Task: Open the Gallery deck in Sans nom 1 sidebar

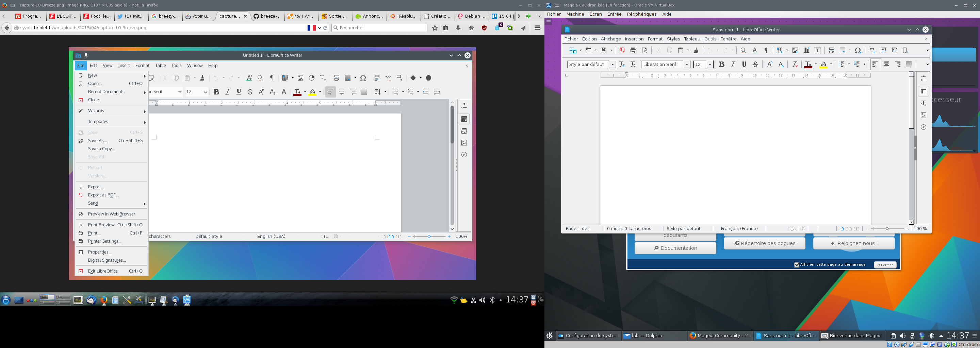Action: click(x=923, y=115)
